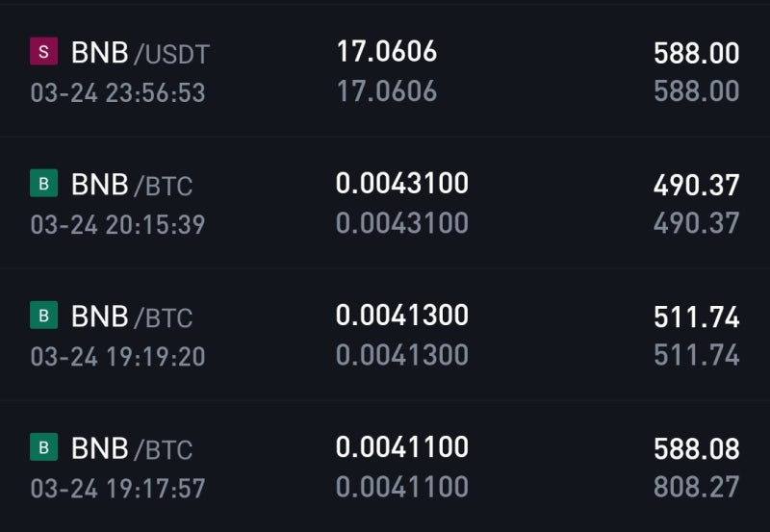Click the green B badge at 20:15:39 order
Image resolution: width=770 pixels, height=532 pixels.
43,183
